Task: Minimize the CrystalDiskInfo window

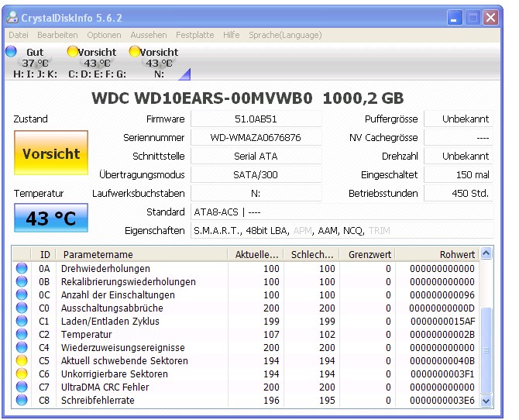Action: (x=455, y=17)
